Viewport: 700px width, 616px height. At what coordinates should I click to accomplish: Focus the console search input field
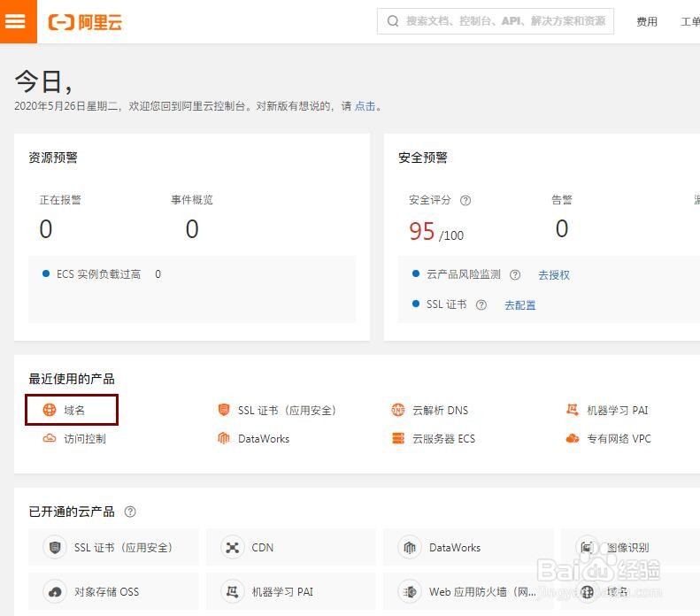(495, 21)
